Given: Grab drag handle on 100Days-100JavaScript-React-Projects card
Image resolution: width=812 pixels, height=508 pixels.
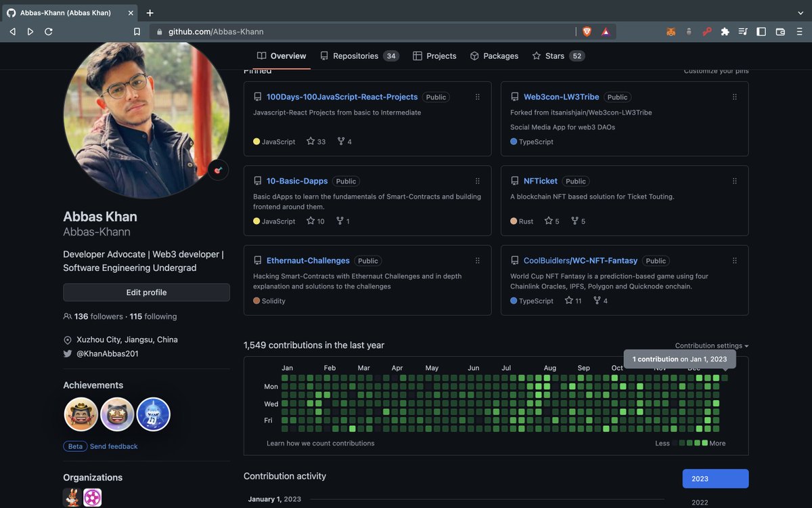Looking at the screenshot, I should [x=477, y=97].
